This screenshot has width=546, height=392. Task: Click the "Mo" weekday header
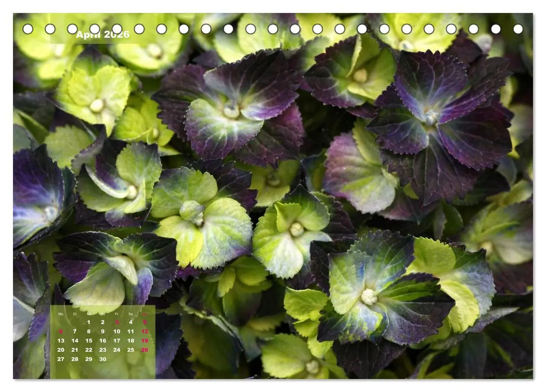pyautogui.click(x=61, y=314)
